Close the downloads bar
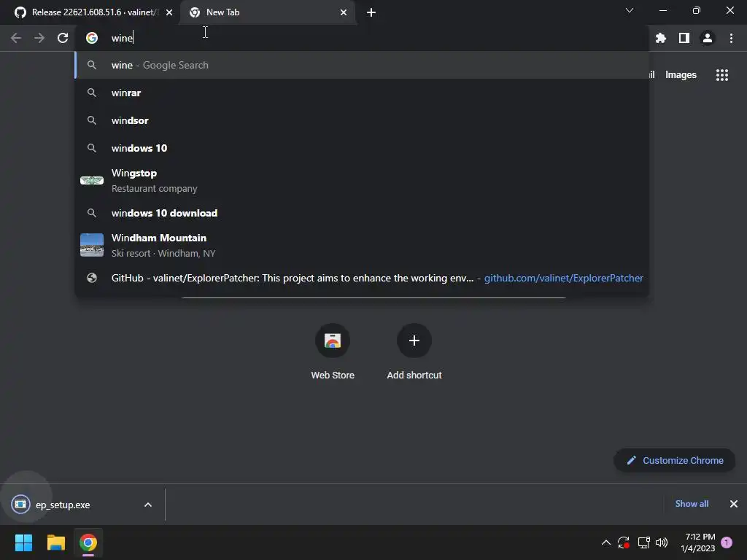The width and height of the screenshot is (747, 560). tap(734, 504)
